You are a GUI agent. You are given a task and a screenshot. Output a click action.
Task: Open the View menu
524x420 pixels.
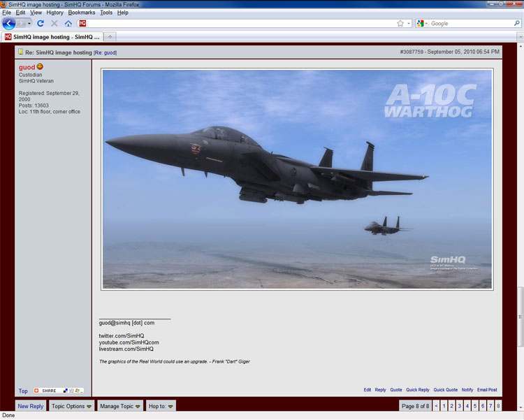coord(36,13)
